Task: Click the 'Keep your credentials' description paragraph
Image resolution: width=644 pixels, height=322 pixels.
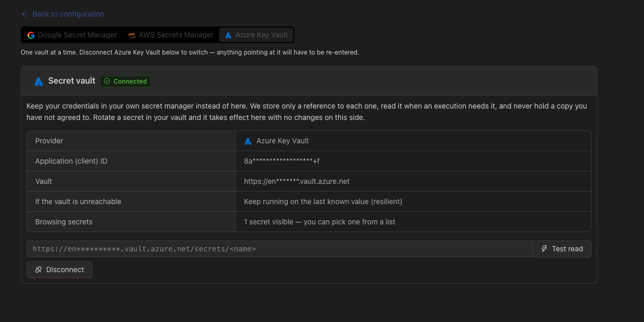Action: point(306,112)
